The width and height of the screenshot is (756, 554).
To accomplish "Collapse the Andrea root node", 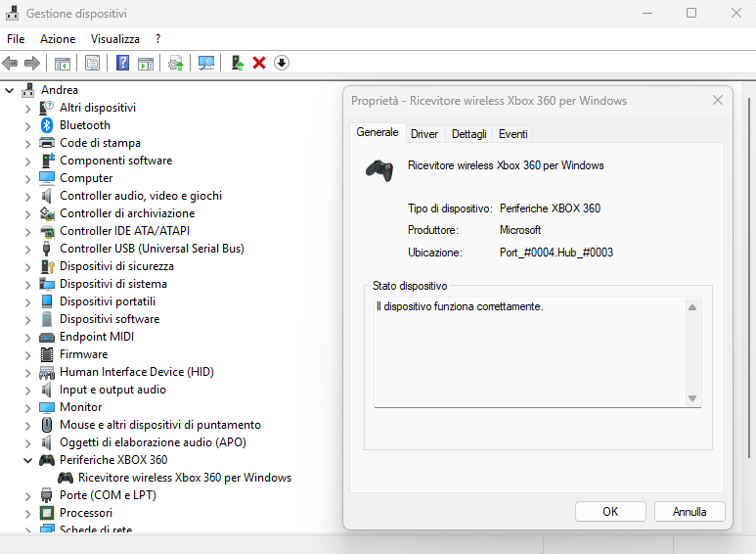I will [9, 90].
